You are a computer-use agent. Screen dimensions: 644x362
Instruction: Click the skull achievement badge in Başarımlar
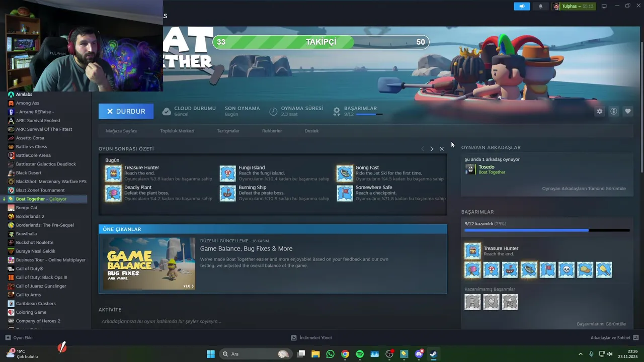click(566, 269)
